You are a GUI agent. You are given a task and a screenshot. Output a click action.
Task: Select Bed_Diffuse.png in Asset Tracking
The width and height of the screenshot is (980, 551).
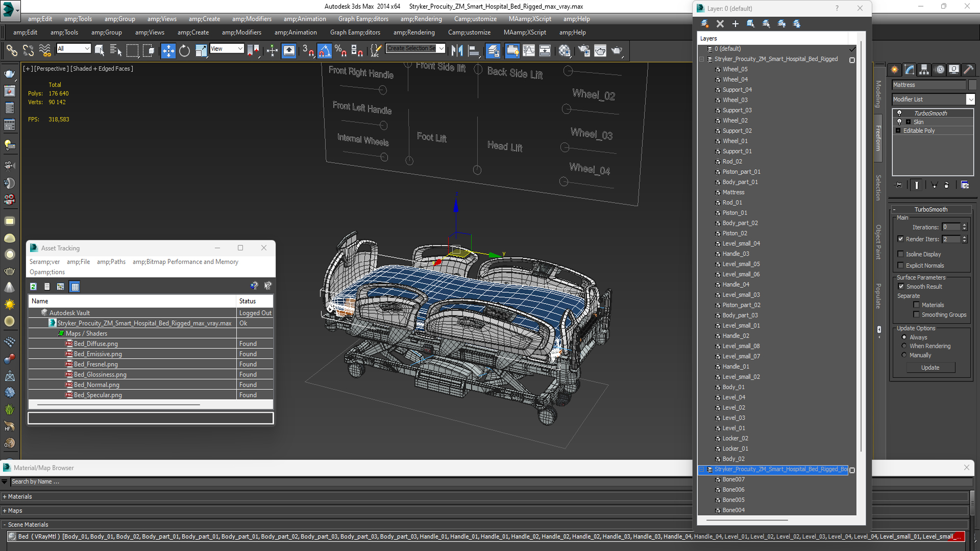95,344
